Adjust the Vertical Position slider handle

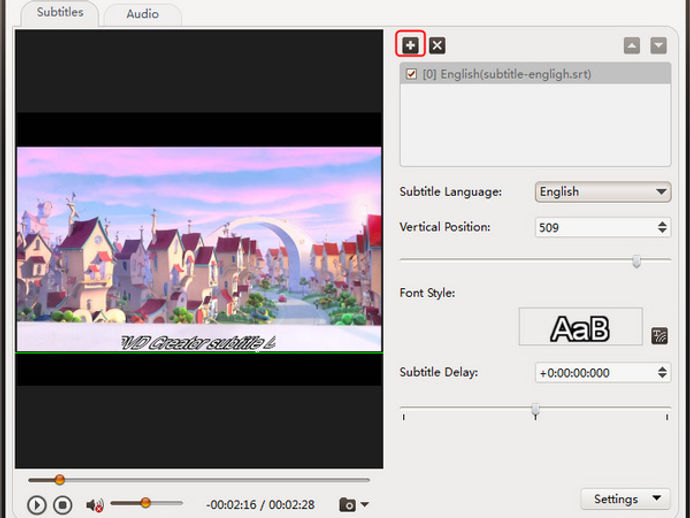[636, 261]
